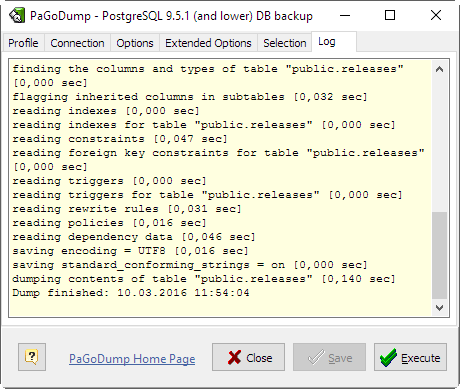This screenshot has width=460, height=389.
Task: Maximize the PaGoDump window
Action: [x=390, y=15]
